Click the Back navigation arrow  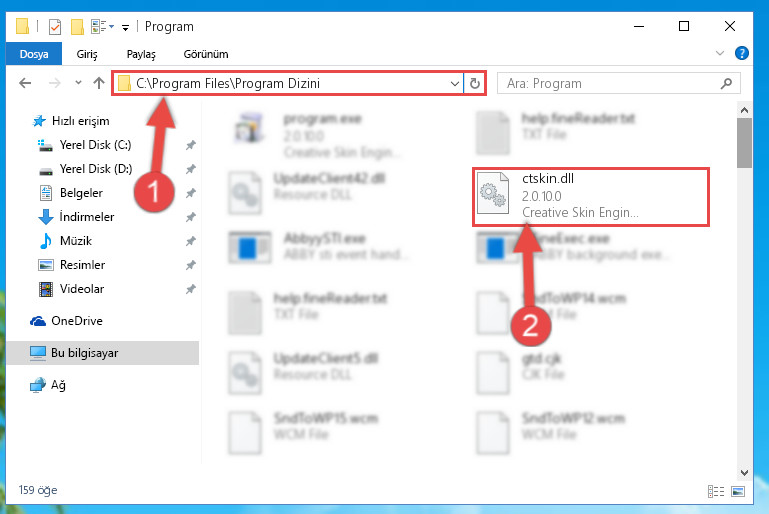tap(25, 83)
